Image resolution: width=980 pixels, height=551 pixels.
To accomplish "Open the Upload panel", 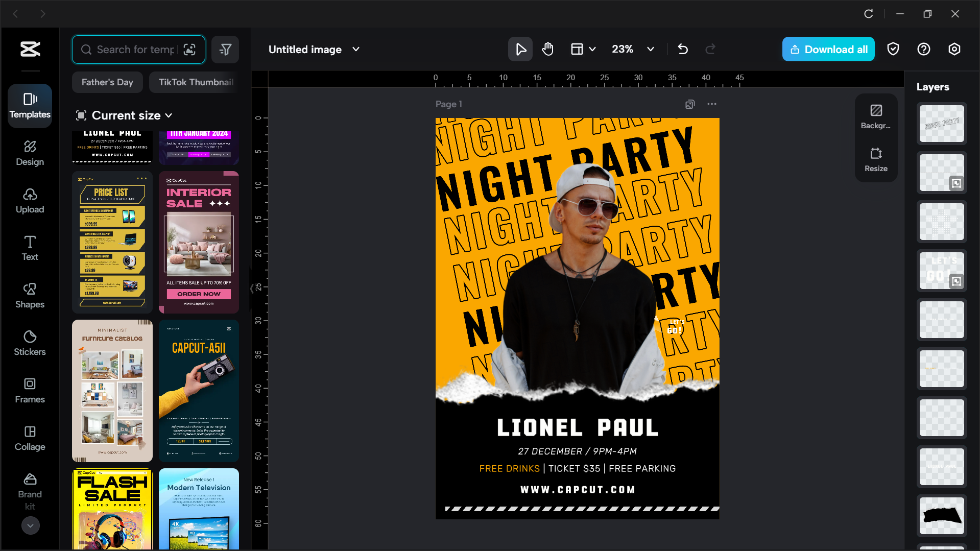I will 30,201.
